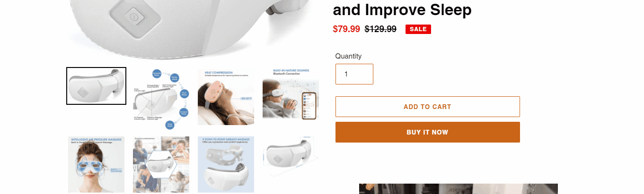Click the Quantity label text
Image resolution: width=644 pixels, height=194 pixels.
(x=348, y=56)
